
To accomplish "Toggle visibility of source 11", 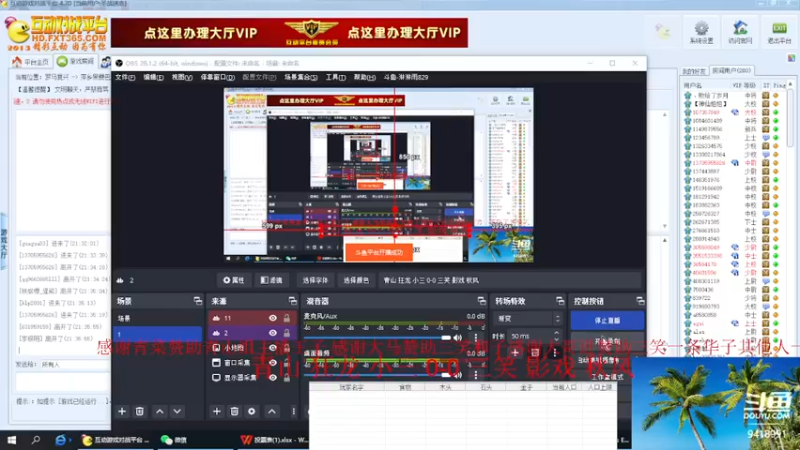I will [273, 318].
